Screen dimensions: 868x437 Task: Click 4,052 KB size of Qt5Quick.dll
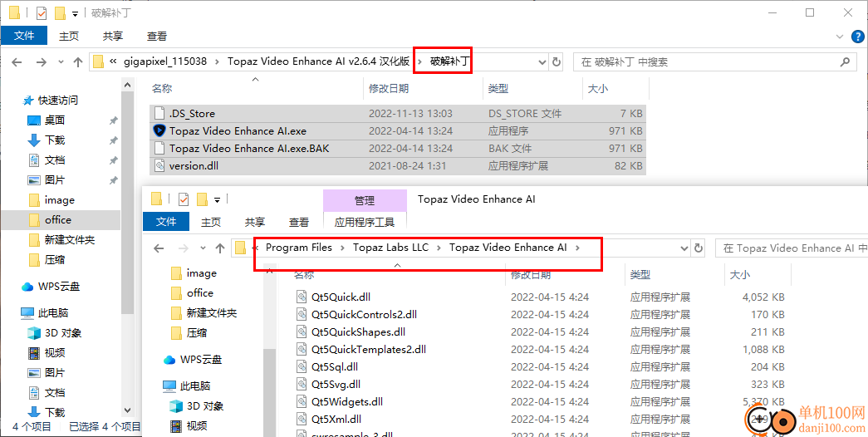(763, 297)
